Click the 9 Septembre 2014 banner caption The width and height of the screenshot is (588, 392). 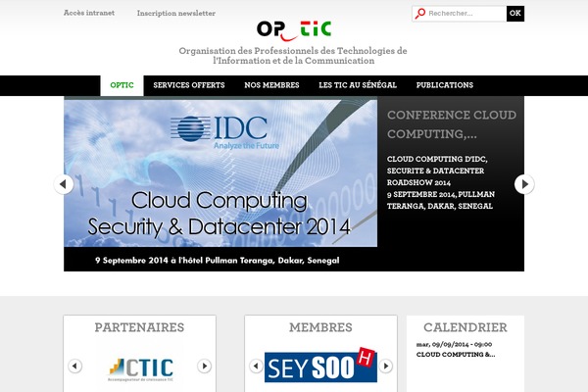pyautogui.click(x=218, y=261)
